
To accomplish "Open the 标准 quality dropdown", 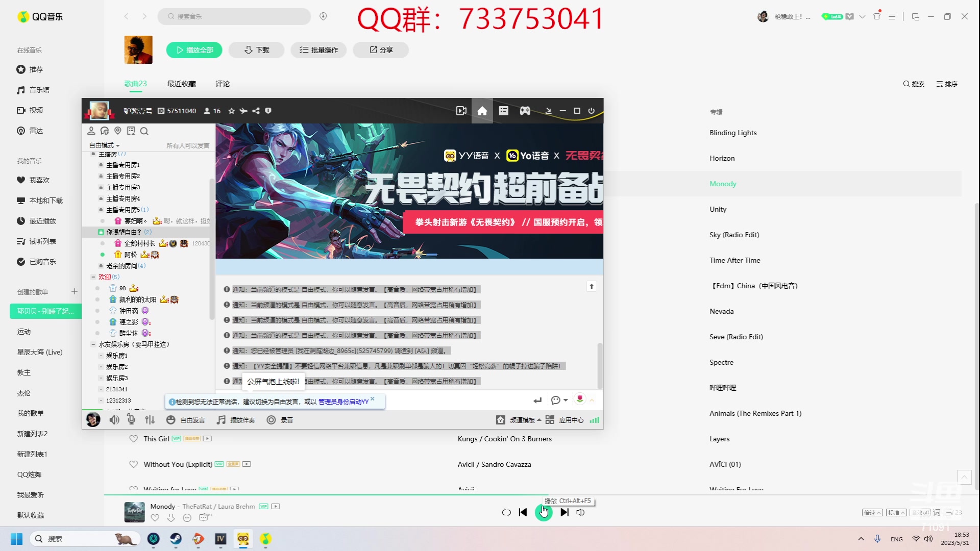I will coord(896,513).
